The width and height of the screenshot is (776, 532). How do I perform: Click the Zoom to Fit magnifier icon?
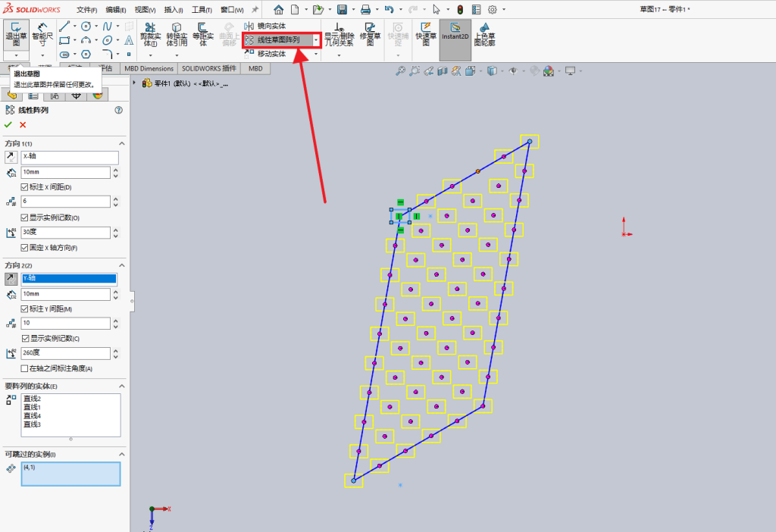(x=400, y=71)
